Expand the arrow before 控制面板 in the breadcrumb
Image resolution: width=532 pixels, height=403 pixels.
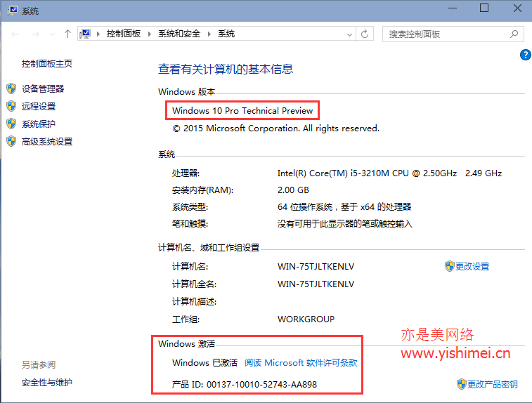[98, 34]
